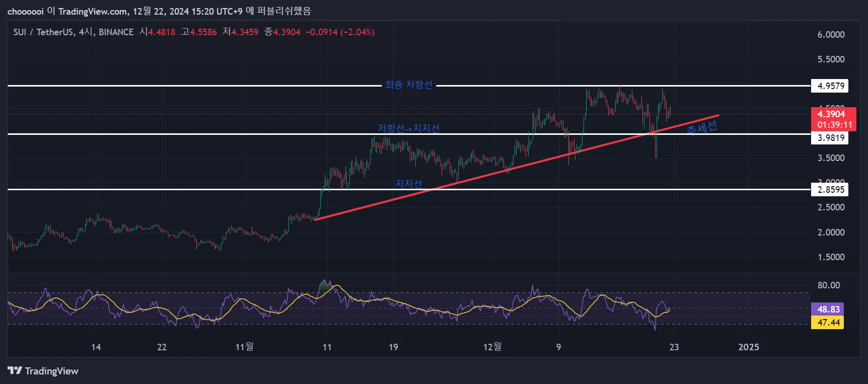
Task: Click the high price value 4.5586
Action: 203,32
